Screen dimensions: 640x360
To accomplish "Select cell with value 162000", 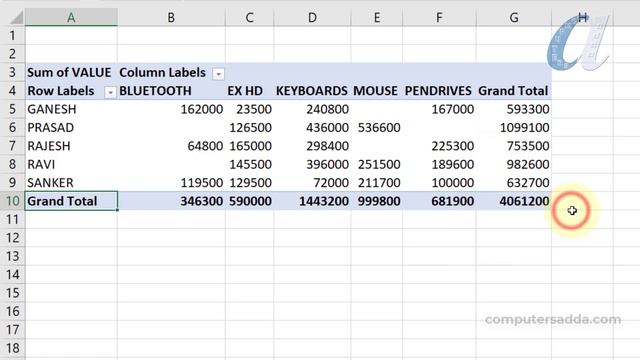I will tap(171, 109).
